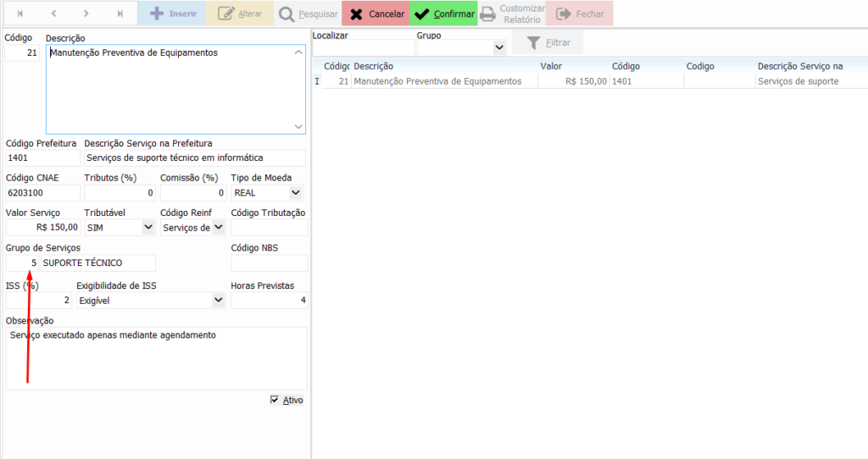The width and height of the screenshot is (868, 459).
Task: Click the Alterar edit pencil button
Action: click(241, 14)
